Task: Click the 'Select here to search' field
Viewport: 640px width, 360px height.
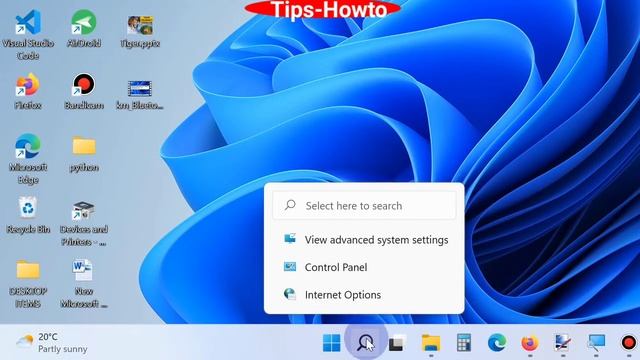Action: point(364,206)
